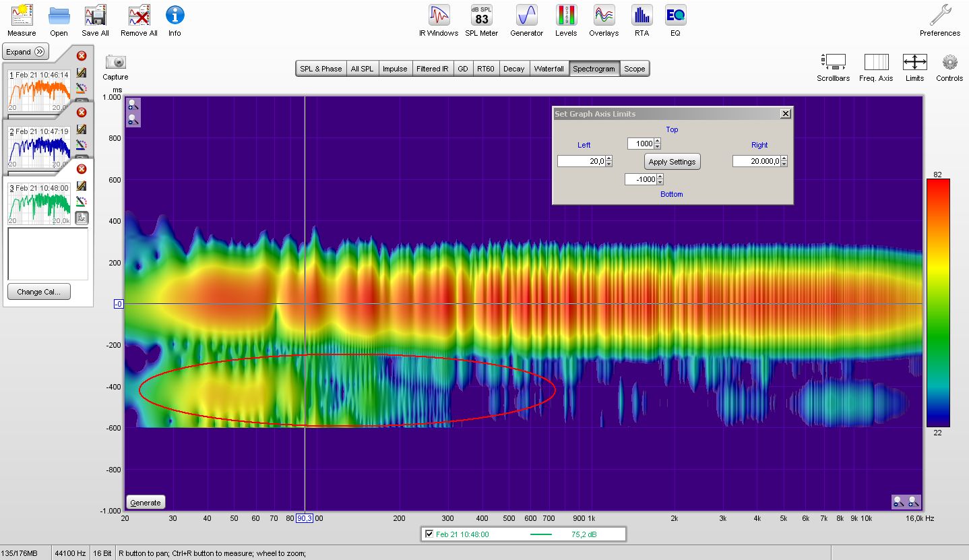Click the Top limit field showing 1000
The image size is (969, 560).
[x=641, y=144]
